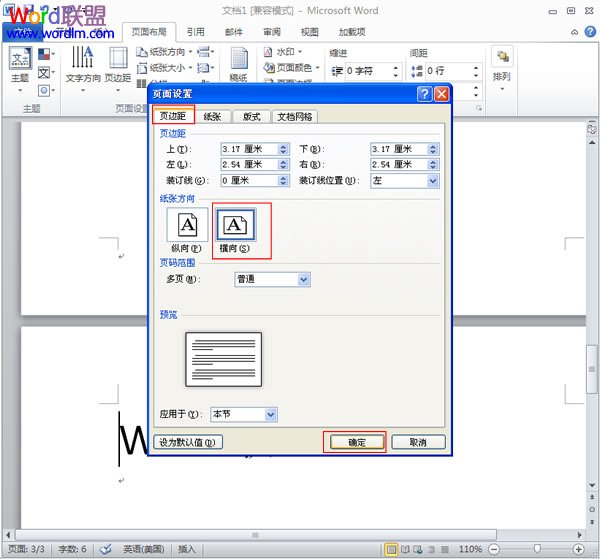Open the Watermark menu
The image size is (600, 559).
pos(283,52)
